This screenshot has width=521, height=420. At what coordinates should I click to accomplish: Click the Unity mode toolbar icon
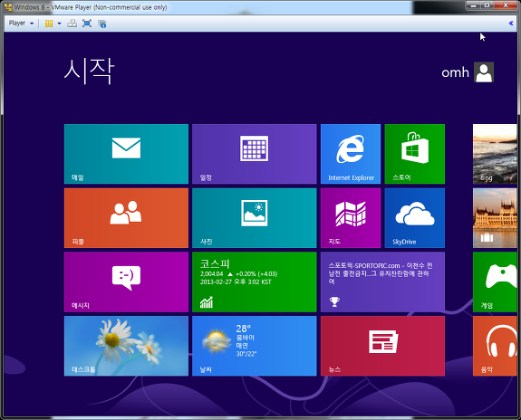(x=102, y=24)
